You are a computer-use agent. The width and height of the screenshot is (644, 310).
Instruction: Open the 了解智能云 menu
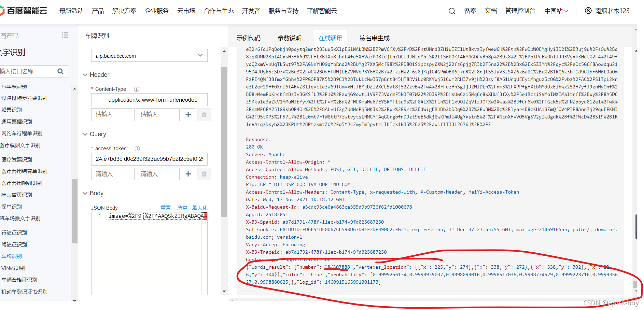click(x=322, y=11)
